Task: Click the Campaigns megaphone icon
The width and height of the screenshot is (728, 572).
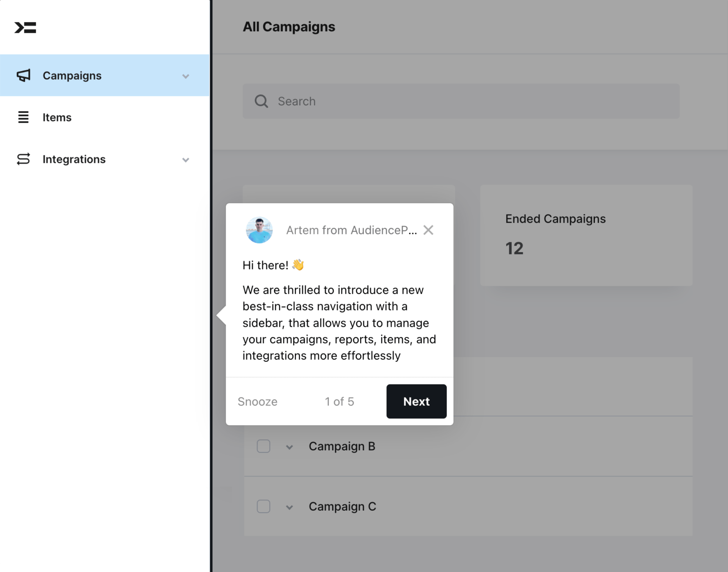Action: 24,75
